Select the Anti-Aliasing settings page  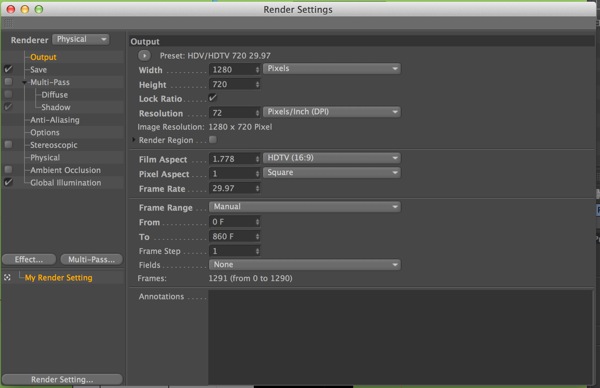[x=55, y=120]
